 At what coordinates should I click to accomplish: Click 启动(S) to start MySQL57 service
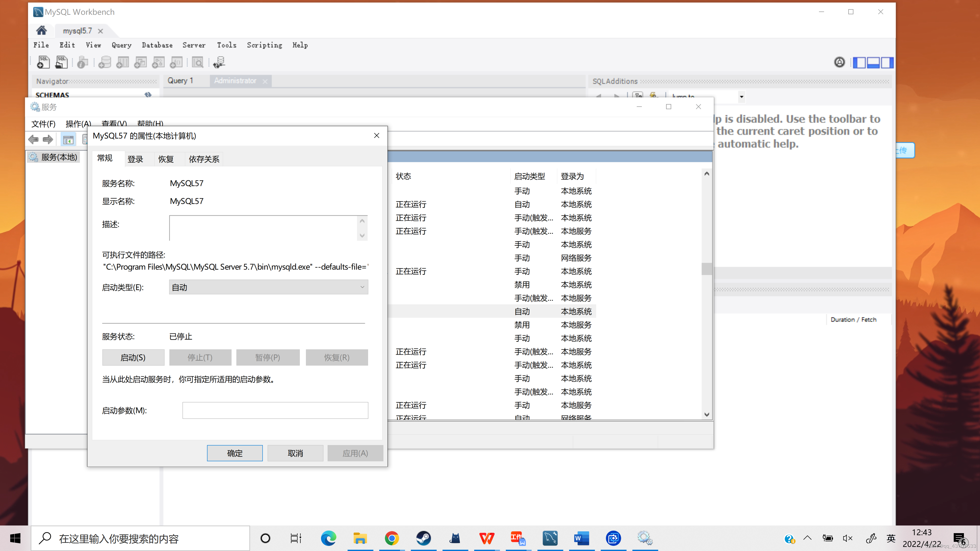(x=133, y=357)
